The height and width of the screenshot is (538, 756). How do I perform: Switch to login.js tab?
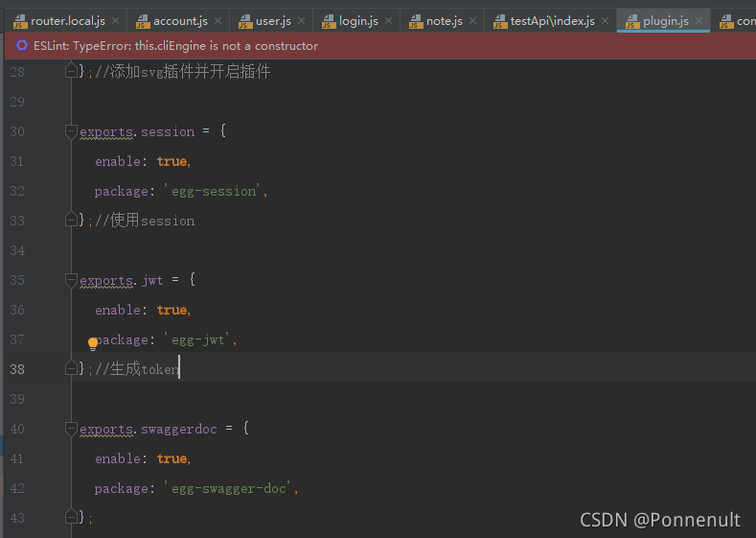pyautogui.click(x=358, y=21)
